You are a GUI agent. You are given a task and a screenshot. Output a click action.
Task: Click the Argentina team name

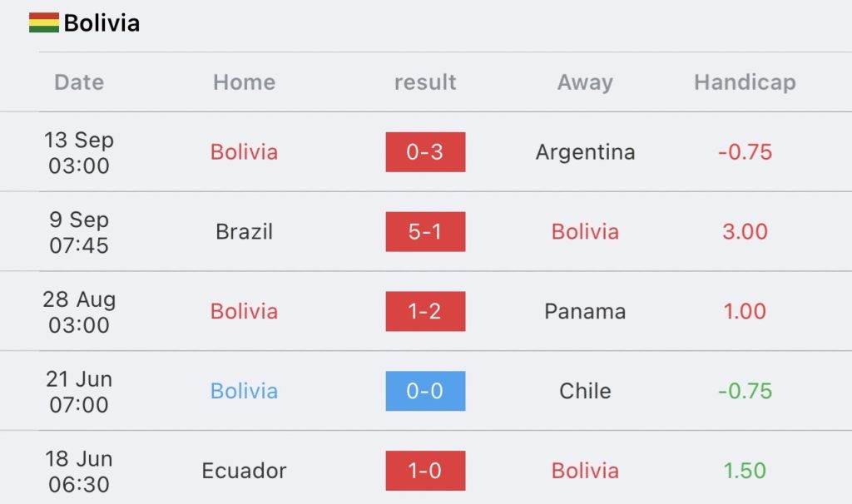(x=585, y=152)
